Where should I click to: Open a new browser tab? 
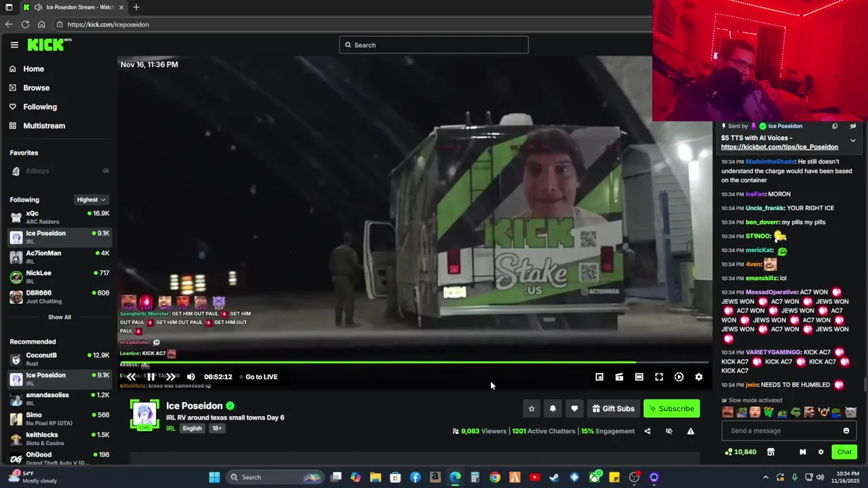click(136, 7)
